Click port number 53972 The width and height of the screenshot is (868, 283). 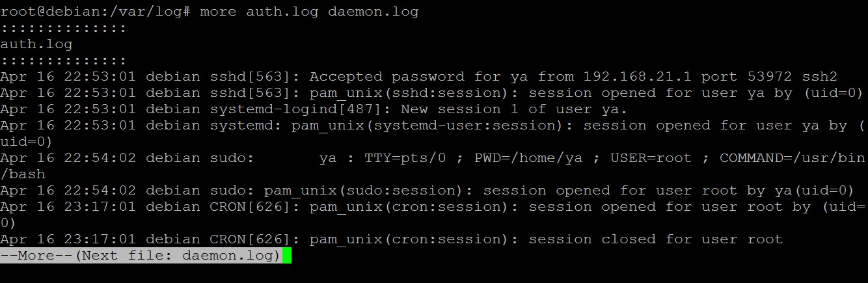(x=769, y=77)
